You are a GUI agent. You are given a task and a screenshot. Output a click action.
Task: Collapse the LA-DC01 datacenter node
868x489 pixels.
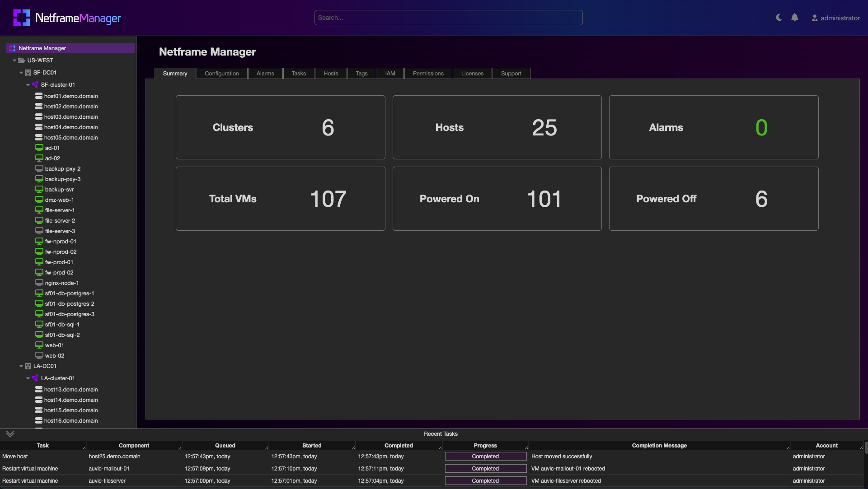(x=21, y=366)
